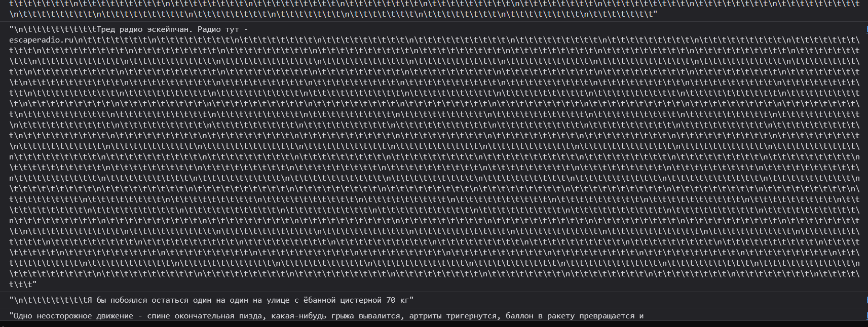Click 'артриты тригернутся' in the last message
Screen dimensions: 868x327
click(x=452, y=316)
